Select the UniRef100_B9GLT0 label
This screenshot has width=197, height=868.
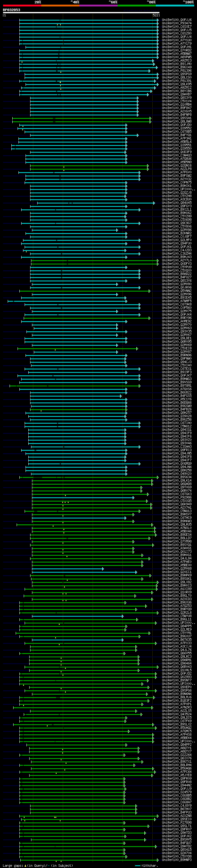(177, 596)
